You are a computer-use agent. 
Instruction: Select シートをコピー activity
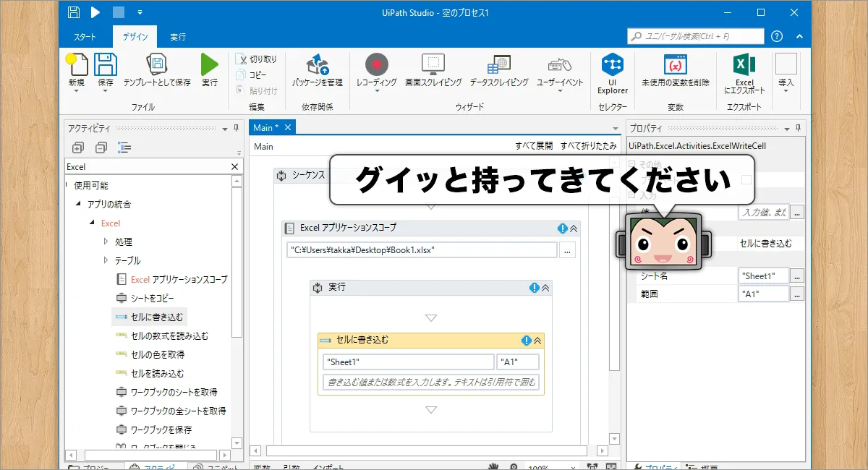coord(145,298)
